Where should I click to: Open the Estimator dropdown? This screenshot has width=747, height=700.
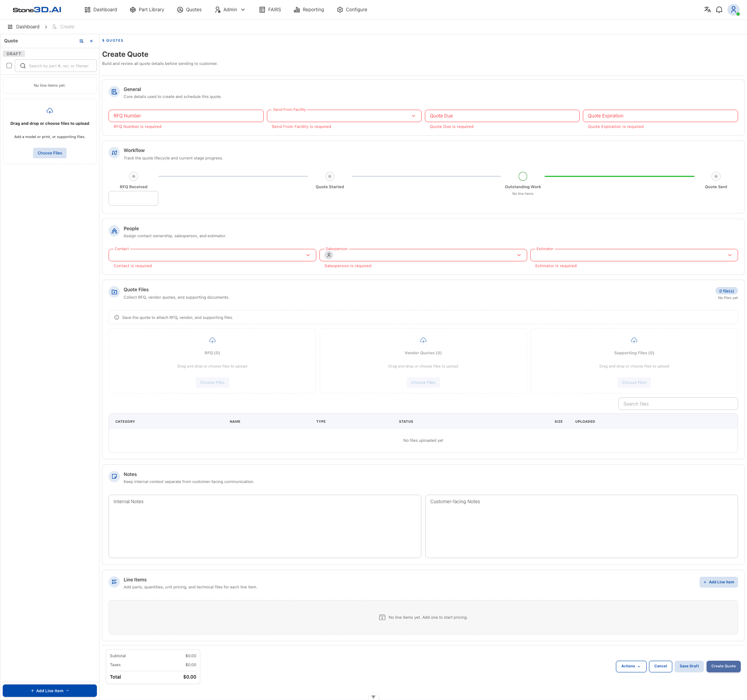point(634,255)
